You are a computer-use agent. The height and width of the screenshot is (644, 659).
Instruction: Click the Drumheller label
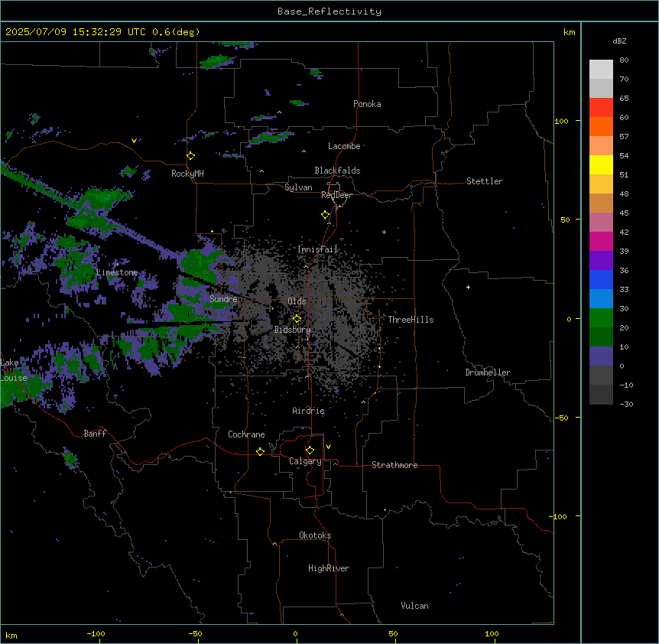tap(488, 372)
